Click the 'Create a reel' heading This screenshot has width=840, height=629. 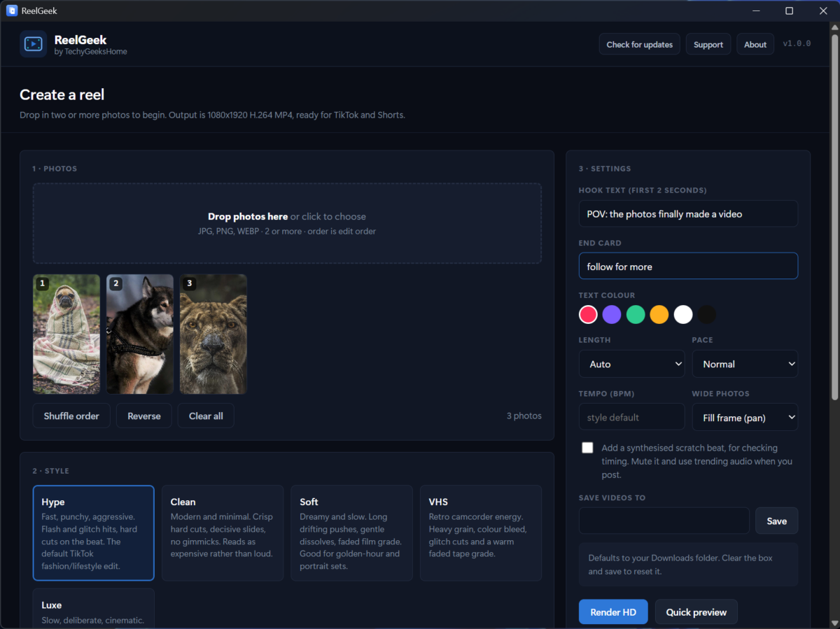click(x=62, y=94)
